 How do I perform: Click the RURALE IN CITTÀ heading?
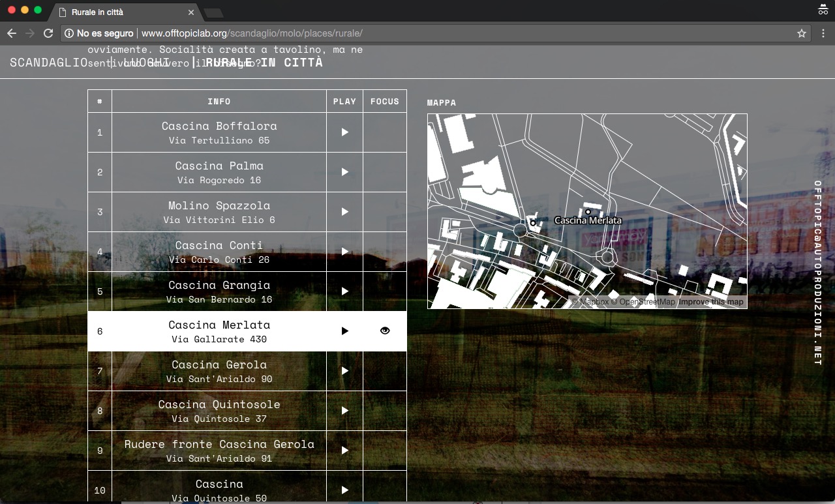pos(264,63)
